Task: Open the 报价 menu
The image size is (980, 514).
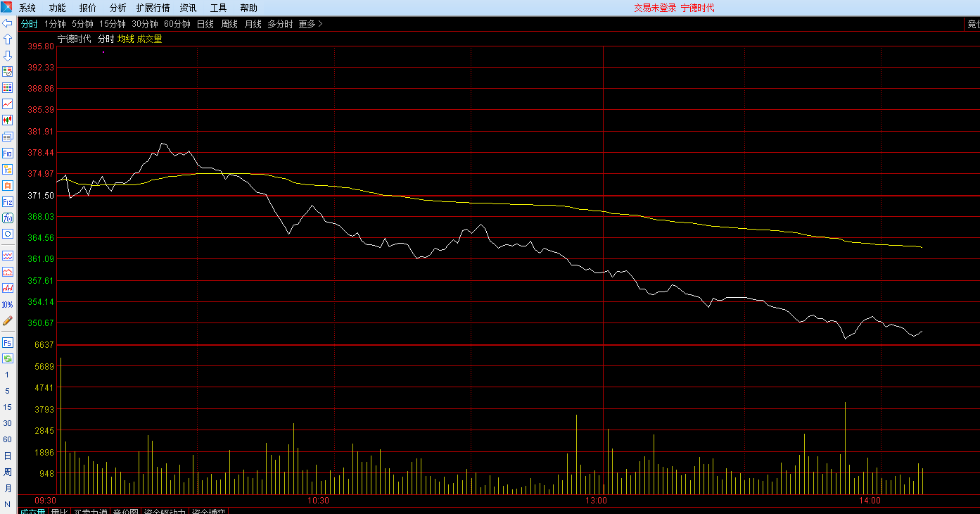Action: [88, 8]
